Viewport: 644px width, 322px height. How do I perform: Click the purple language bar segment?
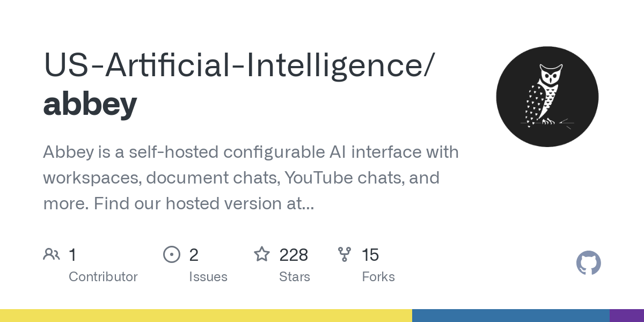coord(626,316)
